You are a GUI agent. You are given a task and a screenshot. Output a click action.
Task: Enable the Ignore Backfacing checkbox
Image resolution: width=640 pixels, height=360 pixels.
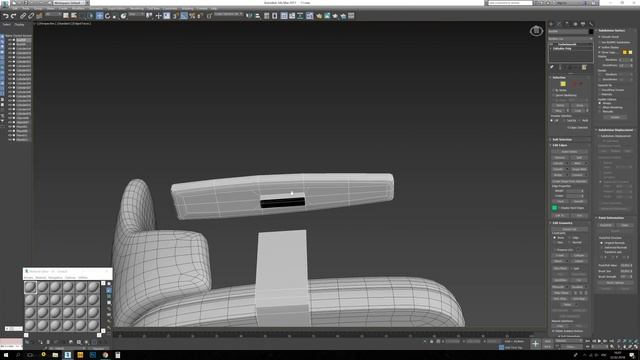[x=554, y=95]
